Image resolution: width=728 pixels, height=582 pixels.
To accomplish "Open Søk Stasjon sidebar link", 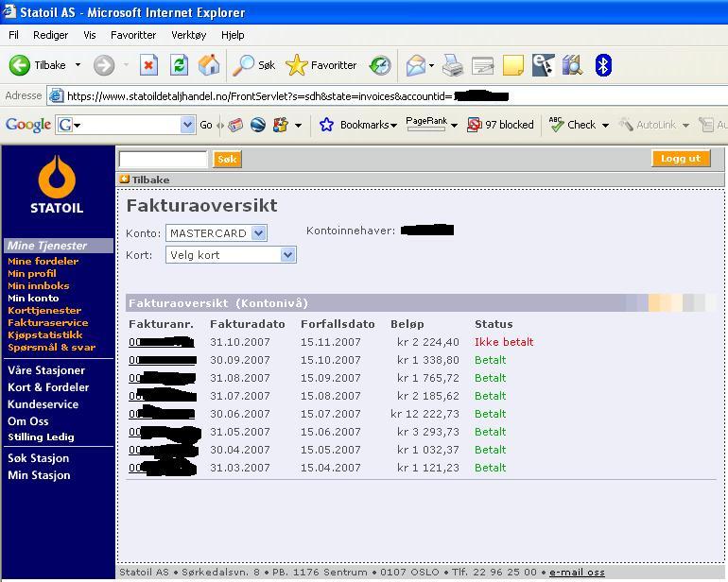I will (39, 458).
